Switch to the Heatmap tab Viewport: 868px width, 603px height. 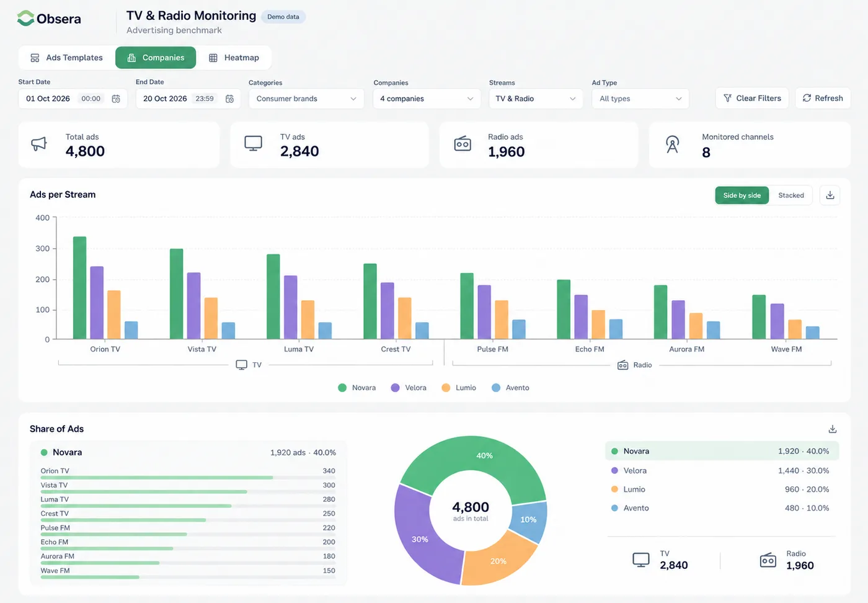click(x=234, y=58)
